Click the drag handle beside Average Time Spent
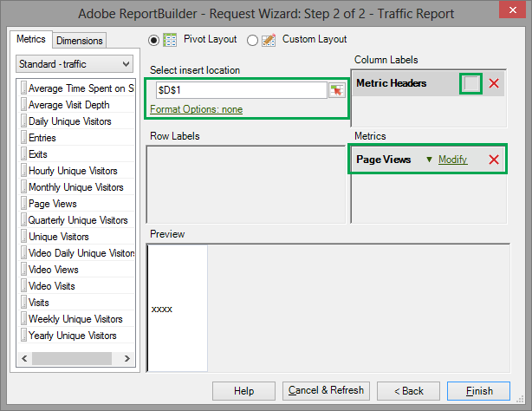Image resolution: width=532 pixels, height=411 pixels. point(23,88)
